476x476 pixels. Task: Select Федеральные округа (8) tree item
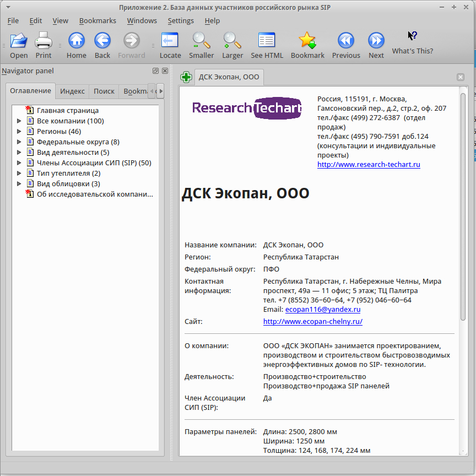pyautogui.click(x=78, y=142)
